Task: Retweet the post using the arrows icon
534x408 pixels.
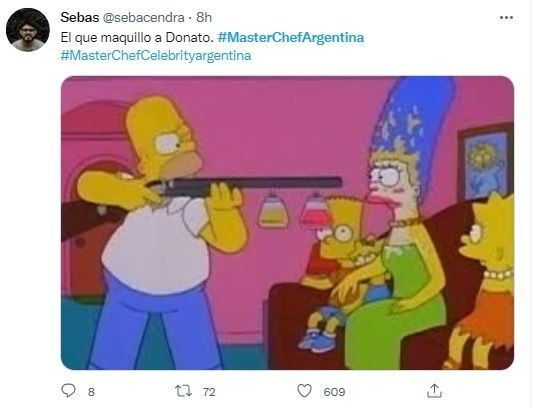Action: point(183,391)
